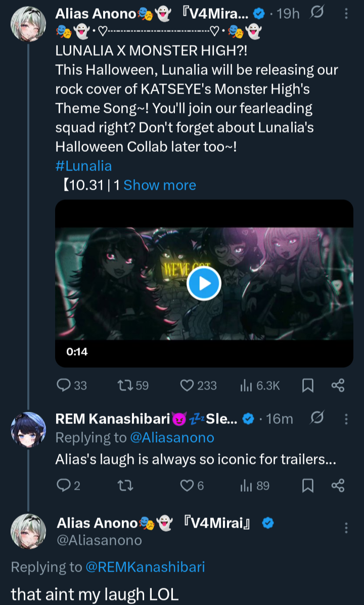Repost REM Kanashibari's comment

[x=125, y=486]
